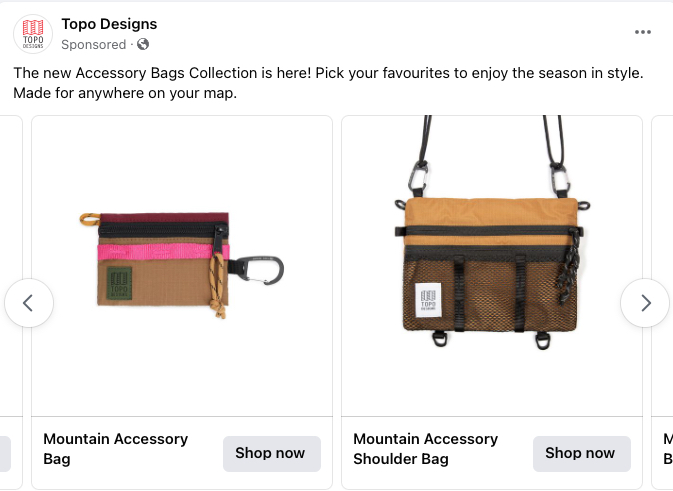Click the pink zipper stripe on the bag
The height and width of the screenshot is (491, 673).
(x=160, y=251)
